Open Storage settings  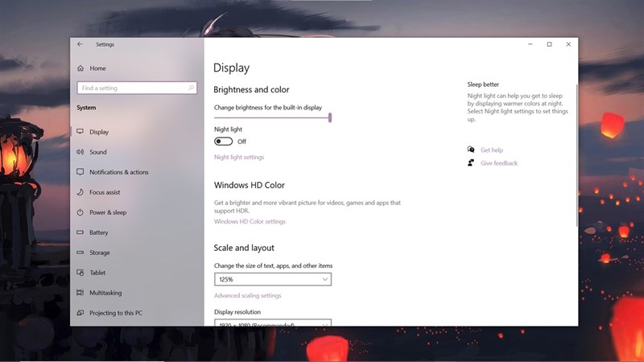[x=100, y=253]
